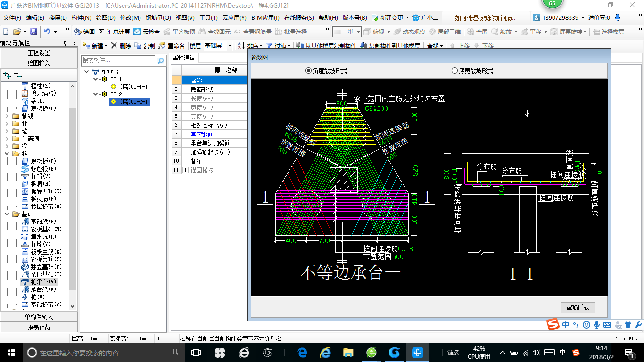Start the 云检查 cloud check
Screen dimensions: 644x362
(147, 32)
